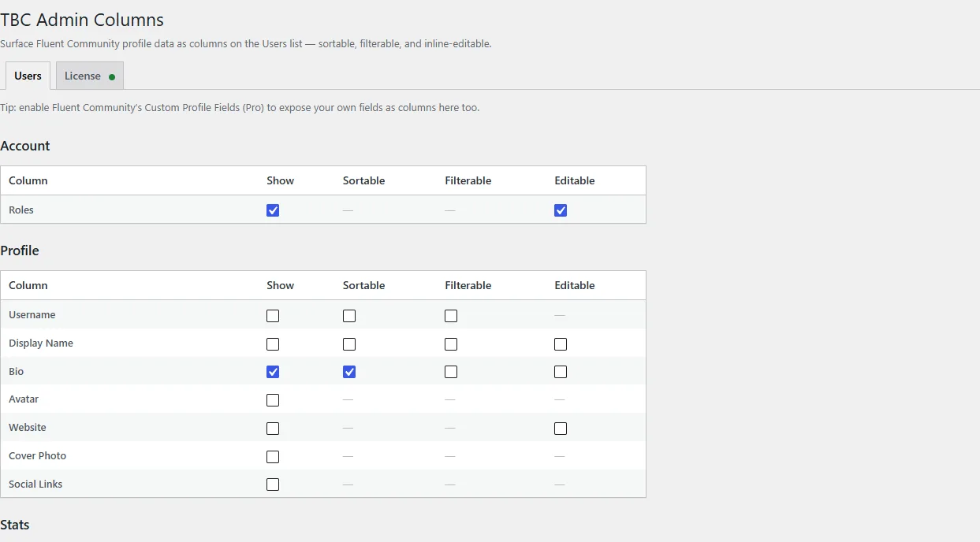Uncheck Show for the Bio row
Viewport: 980px width, 542px height.
click(273, 372)
